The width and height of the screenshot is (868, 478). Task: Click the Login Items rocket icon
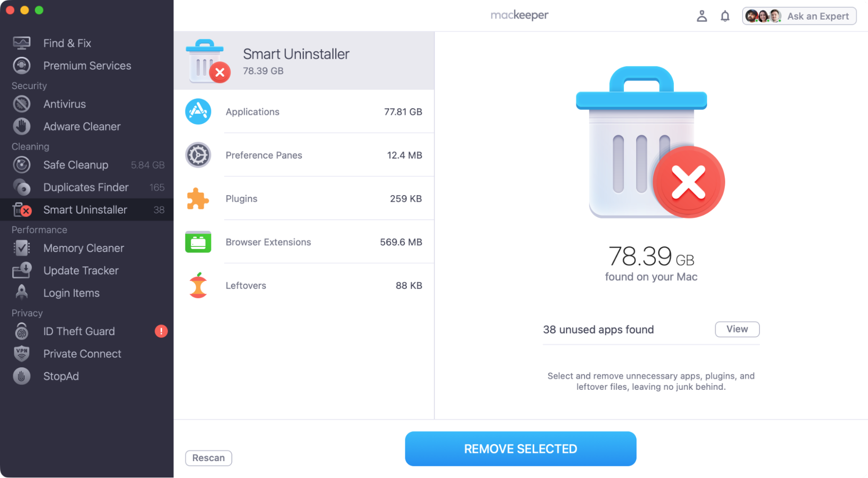[22, 292]
